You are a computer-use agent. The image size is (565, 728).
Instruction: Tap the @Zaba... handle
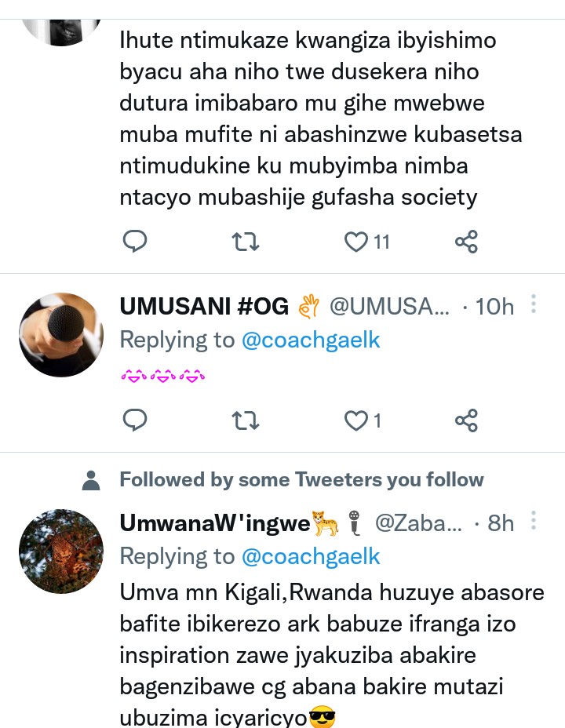coord(418,523)
